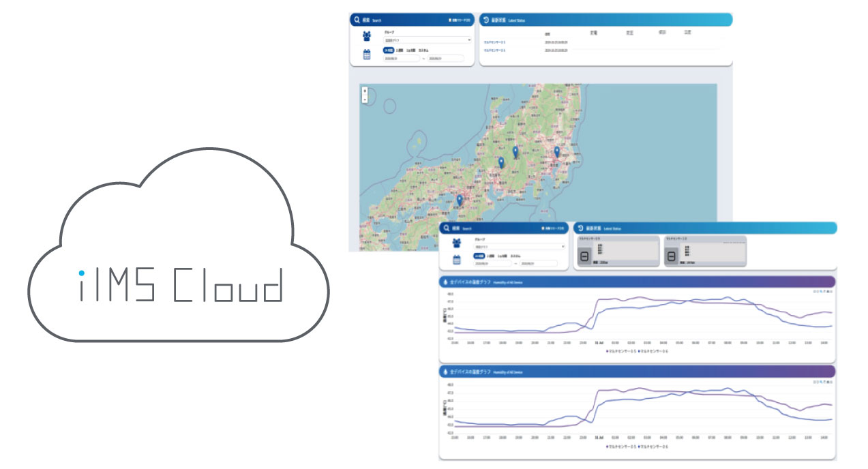Click the water-drop icon in the lower graph header
The height and width of the screenshot is (469, 868).
(445, 372)
